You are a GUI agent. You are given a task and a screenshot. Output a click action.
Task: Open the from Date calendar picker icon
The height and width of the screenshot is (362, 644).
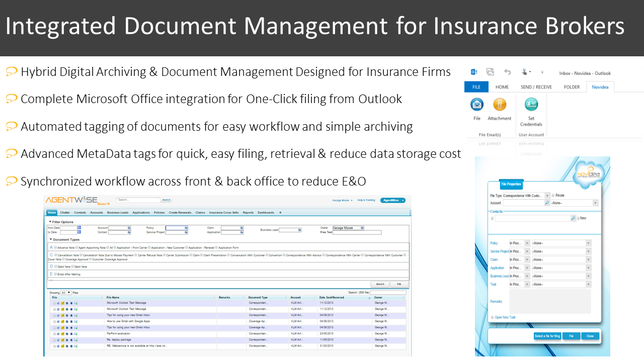79,228
